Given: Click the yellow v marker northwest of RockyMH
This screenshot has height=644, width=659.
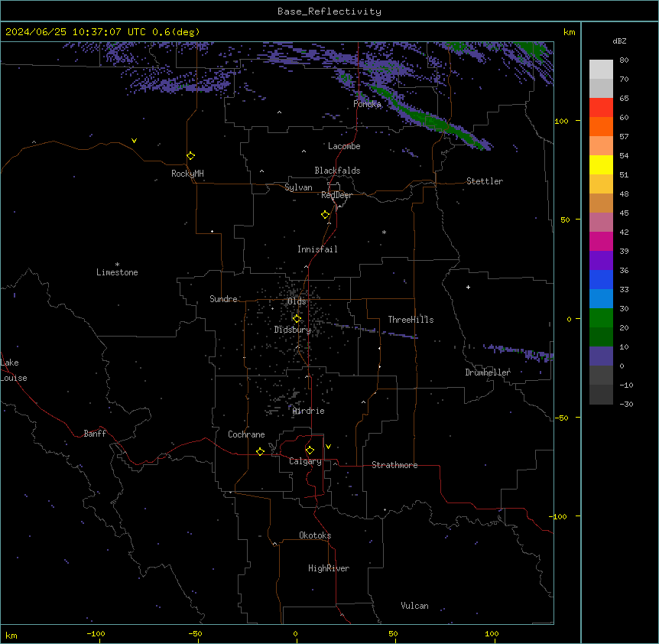Looking at the screenshot, I should point(134,141).
